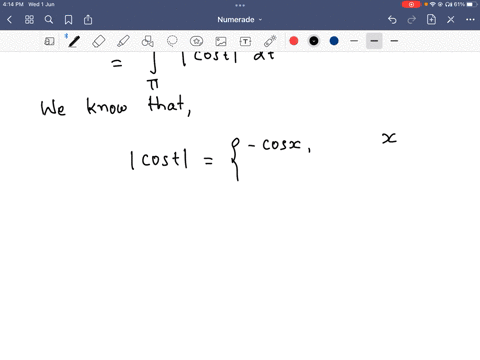Open the page thumbnails grid view

tap(29, 20)
